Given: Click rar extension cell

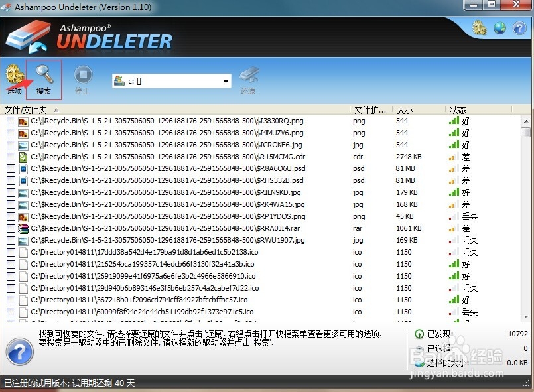Looking at the screenshot, I should pyautogui.click(x=358, y=228).
